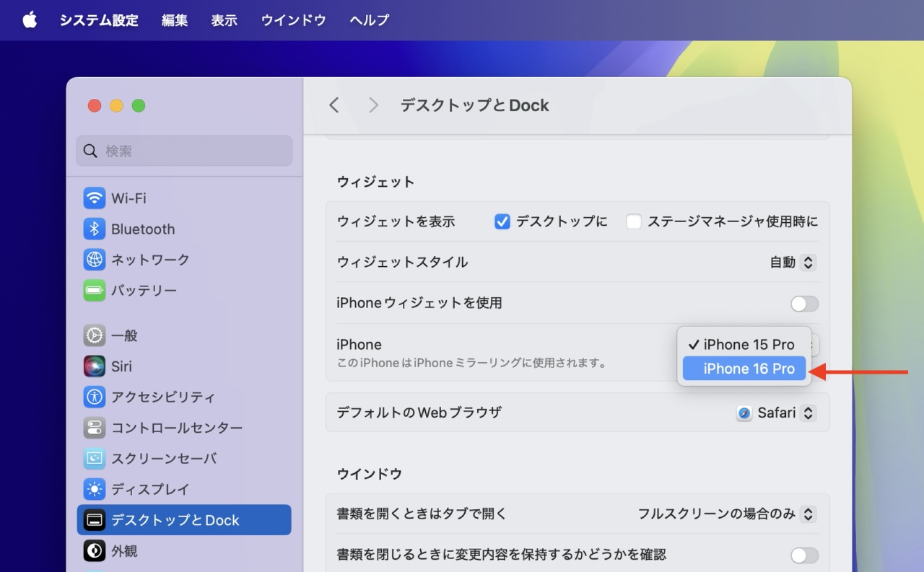Click the デスクトップとDock icon
This screenshot has width=924, height=572.
click(94, 520)
